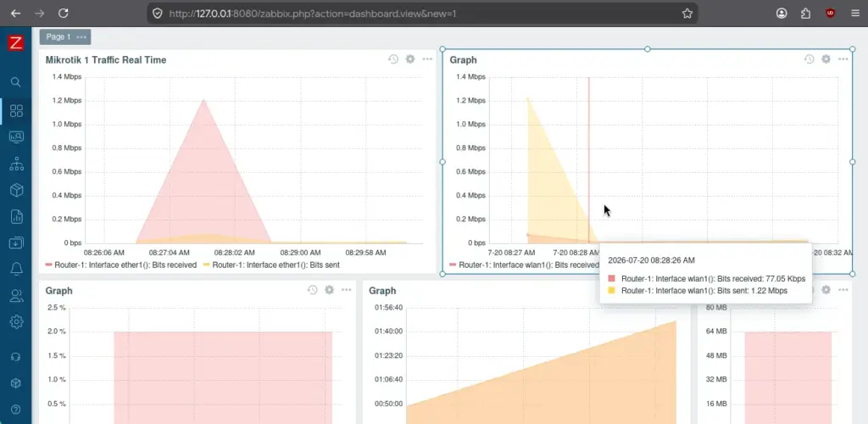
Task: Select the Page 1 dashboard tab
Action: (x=58, y=37)
